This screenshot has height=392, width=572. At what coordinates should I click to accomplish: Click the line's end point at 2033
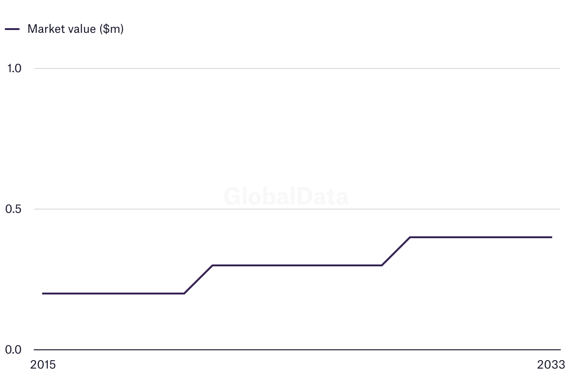551,237
